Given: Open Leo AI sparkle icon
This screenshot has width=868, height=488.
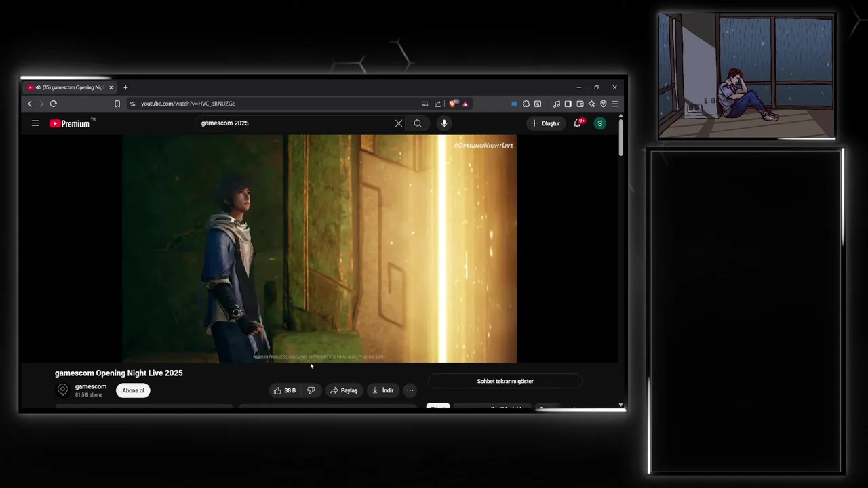Looking at the screenshot, I should click(591, 104).
